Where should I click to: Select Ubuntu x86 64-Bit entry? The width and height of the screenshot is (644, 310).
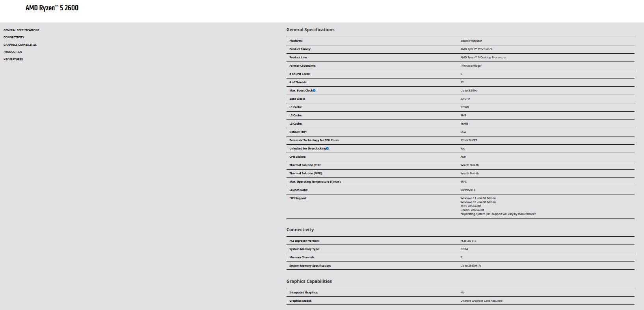(472, 210)
